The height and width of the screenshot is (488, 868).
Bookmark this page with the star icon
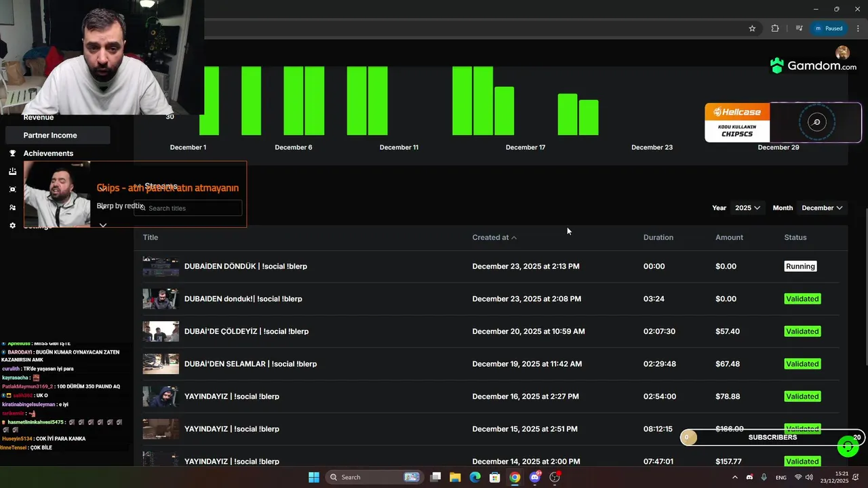click(x=752, y=28)
